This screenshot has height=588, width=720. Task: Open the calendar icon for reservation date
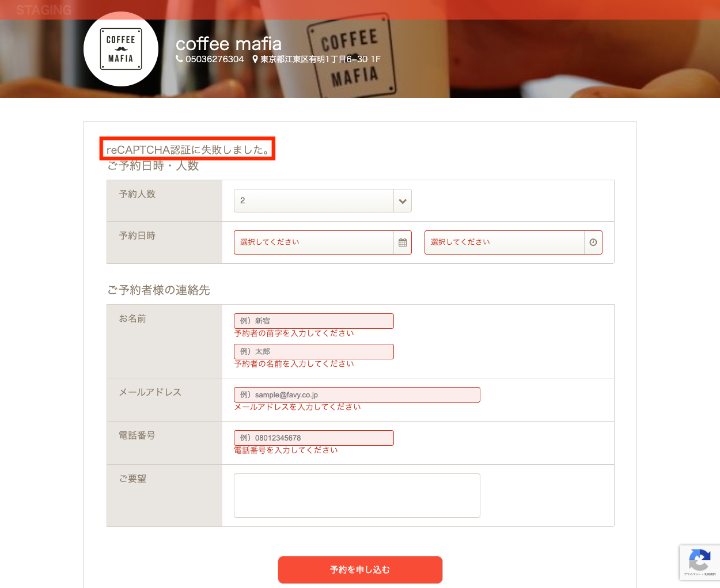(403, 242)
